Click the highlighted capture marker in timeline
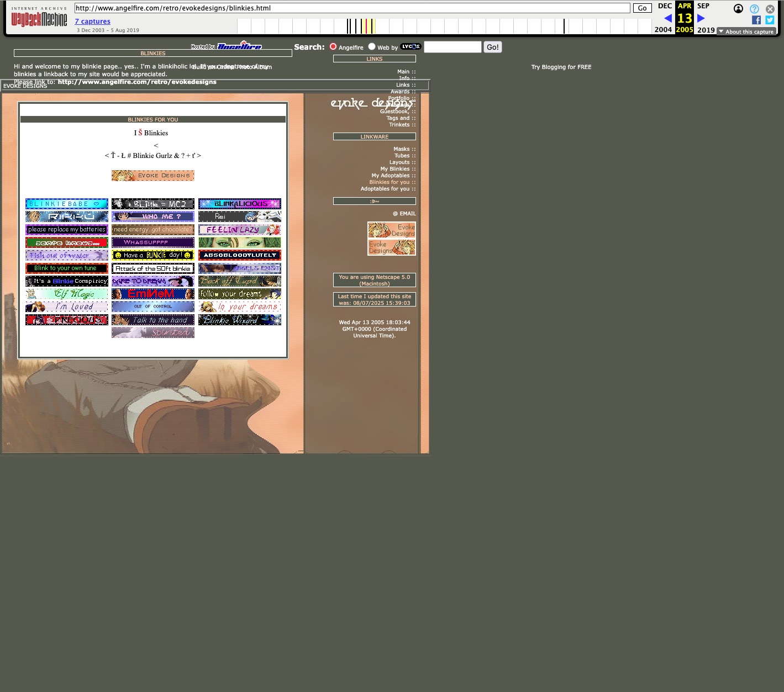Image resolution: width=784 pixels, height=692 pixels. (x=366, y=26)
